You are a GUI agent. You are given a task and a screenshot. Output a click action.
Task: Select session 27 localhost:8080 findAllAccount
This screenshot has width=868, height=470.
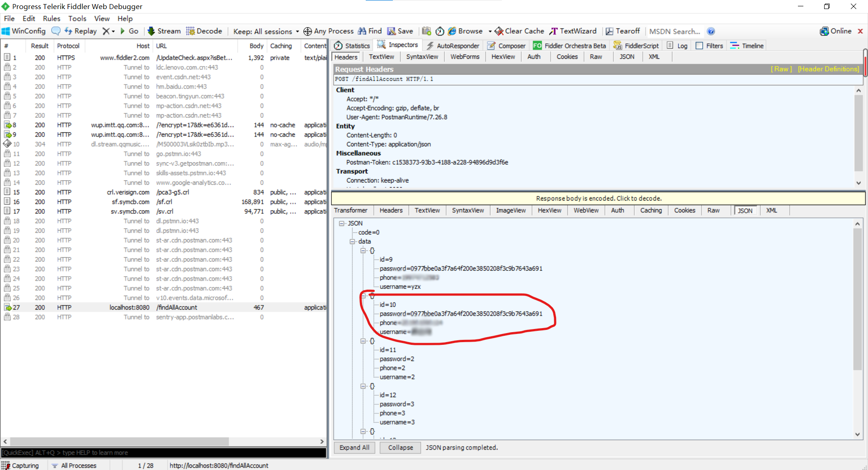[x=164, y=307]
